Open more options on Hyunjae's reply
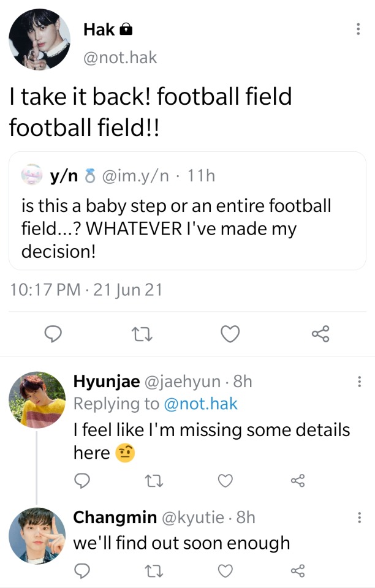Screen dimensions: 375x588 point(359,382)
